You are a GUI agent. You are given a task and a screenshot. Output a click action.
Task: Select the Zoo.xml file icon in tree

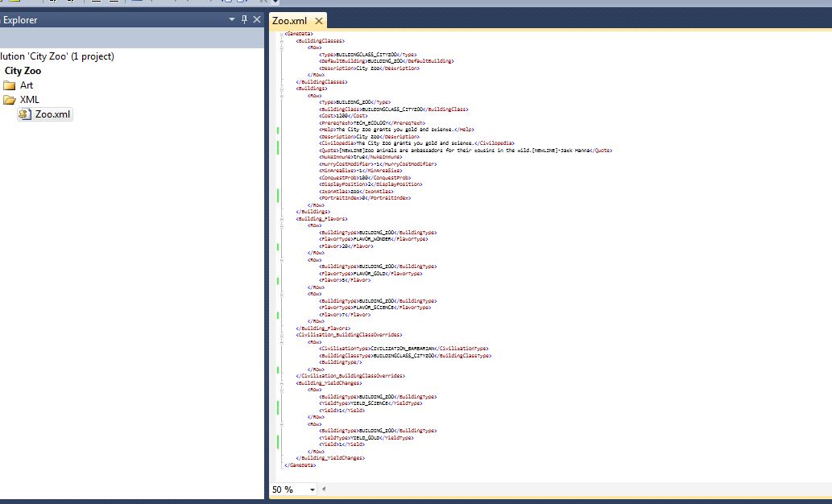click(x=24, y=114)
